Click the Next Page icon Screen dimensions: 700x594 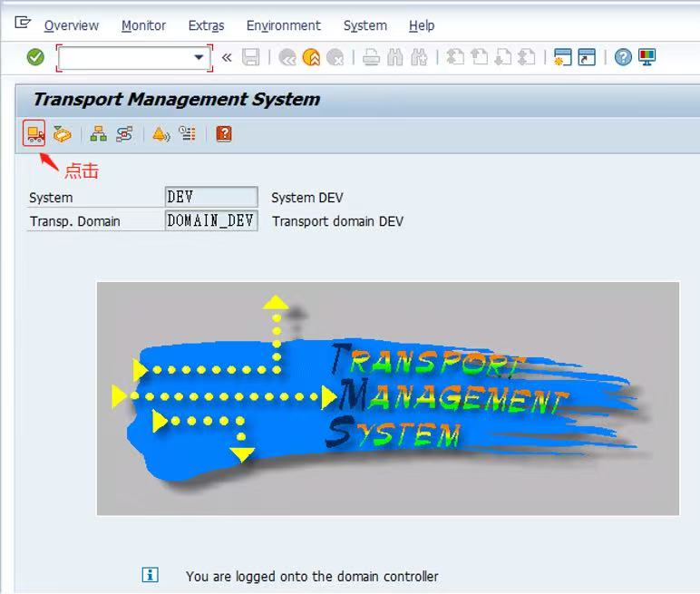click(503, 57)
